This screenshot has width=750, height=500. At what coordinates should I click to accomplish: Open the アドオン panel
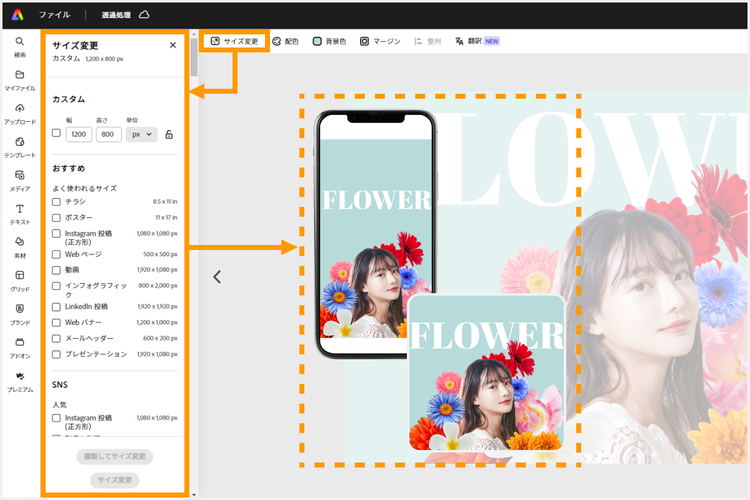coord(20,348)
